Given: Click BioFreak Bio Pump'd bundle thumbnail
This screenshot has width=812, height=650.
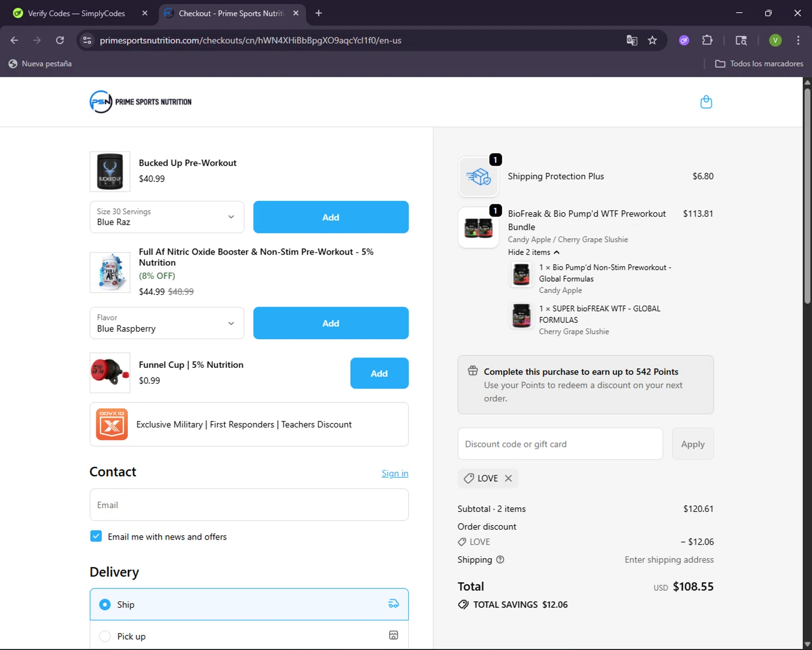Looking at the screenshot, I should coord(479,227).
